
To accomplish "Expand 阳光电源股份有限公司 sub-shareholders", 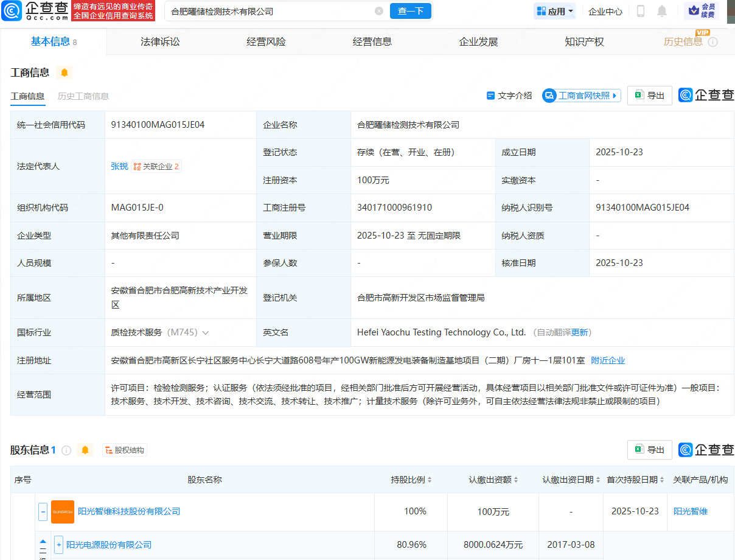I will 58,545.
